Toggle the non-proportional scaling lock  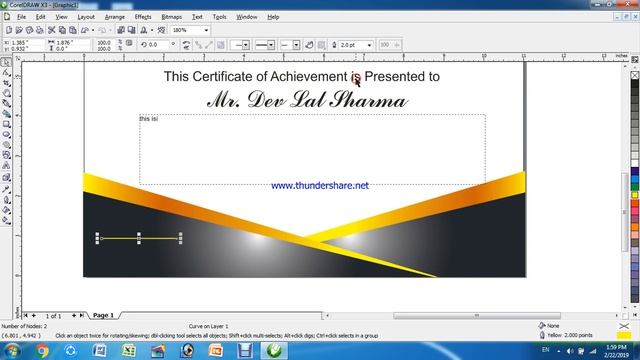coord(129,43)
